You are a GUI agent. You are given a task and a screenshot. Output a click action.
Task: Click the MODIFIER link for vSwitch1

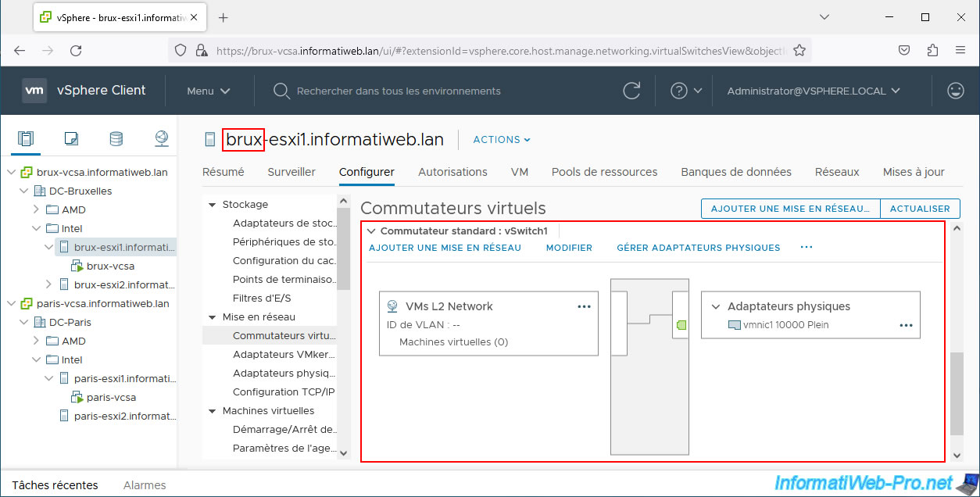569,248
